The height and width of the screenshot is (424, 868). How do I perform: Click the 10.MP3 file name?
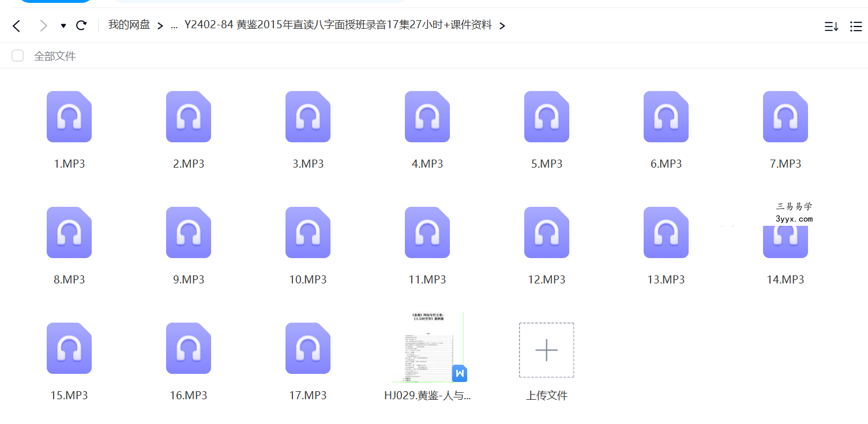308,279
